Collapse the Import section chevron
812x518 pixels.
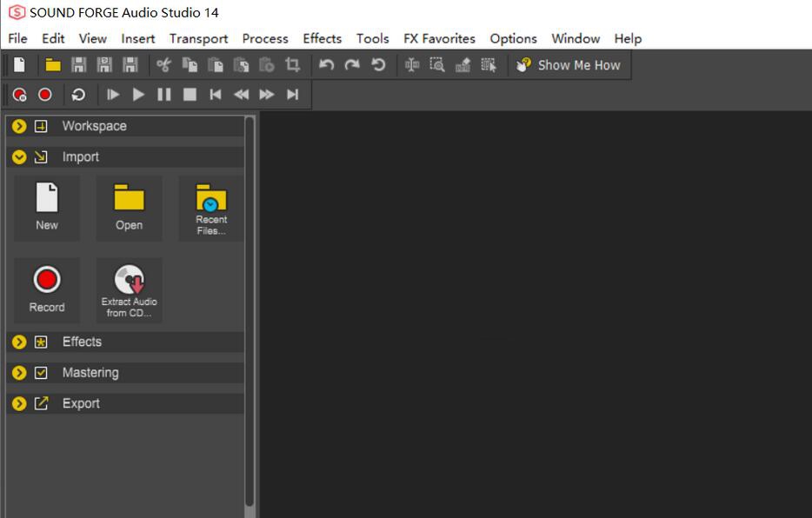(19, 156)
